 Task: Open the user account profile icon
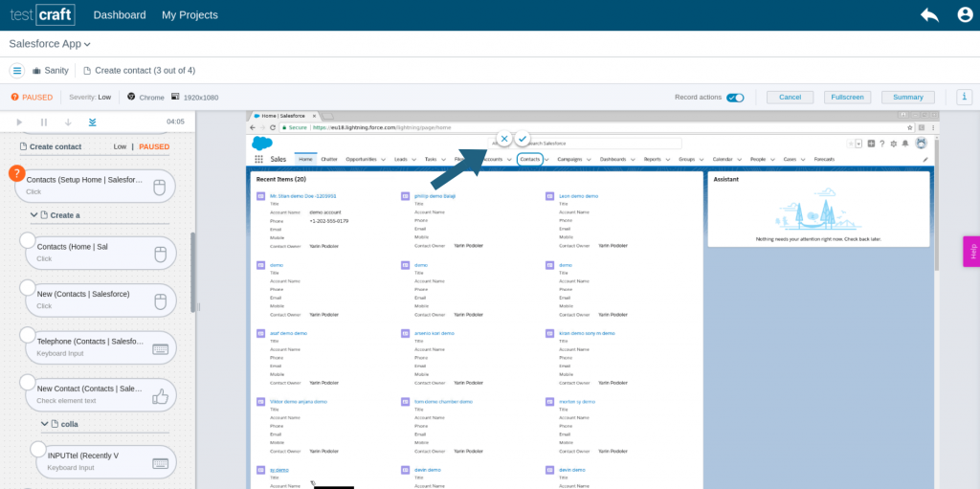pos(965,15)
